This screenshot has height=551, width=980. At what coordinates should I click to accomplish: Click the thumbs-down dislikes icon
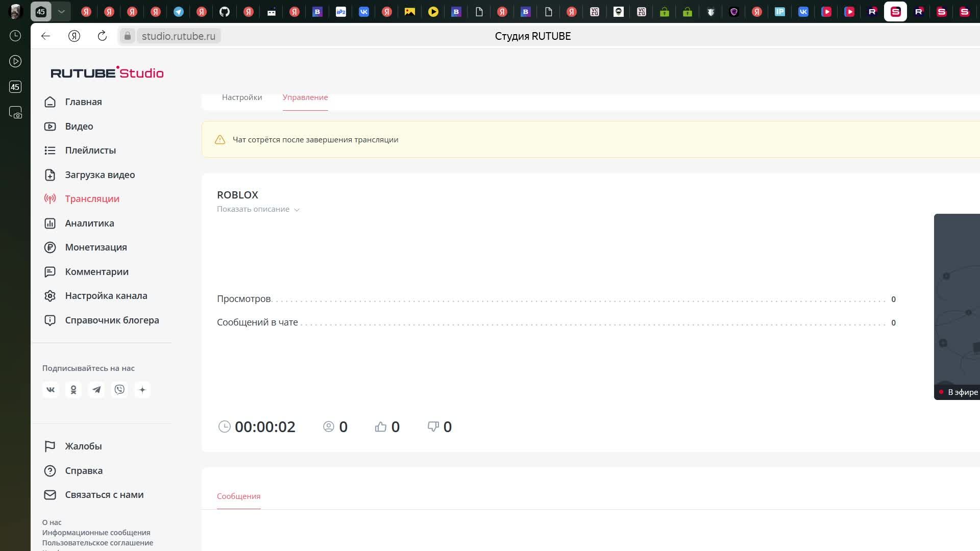433,427
